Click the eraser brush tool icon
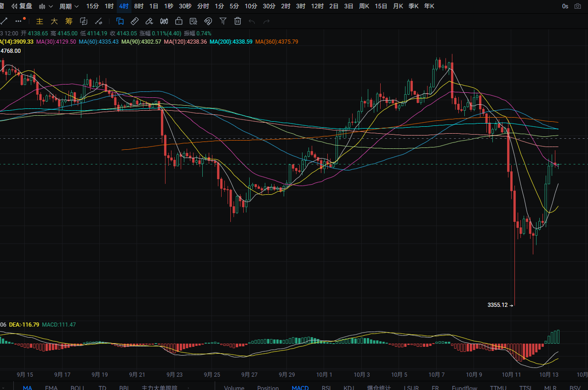This screenshot has height=390, width=588. [149, 21]
